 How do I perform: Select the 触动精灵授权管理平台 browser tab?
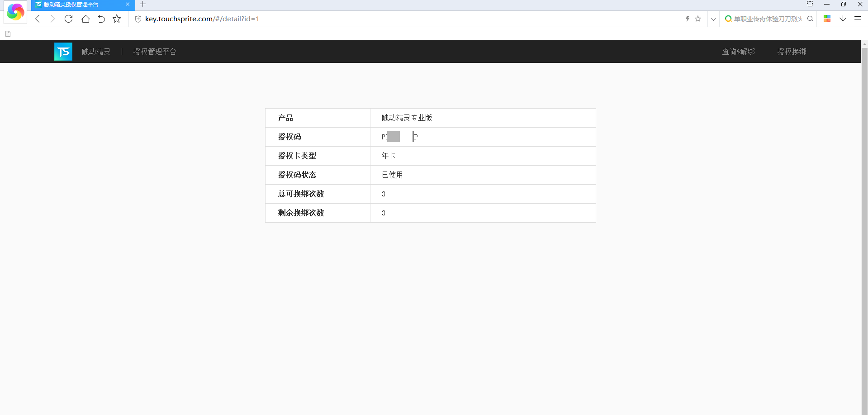tap(83, 5)
